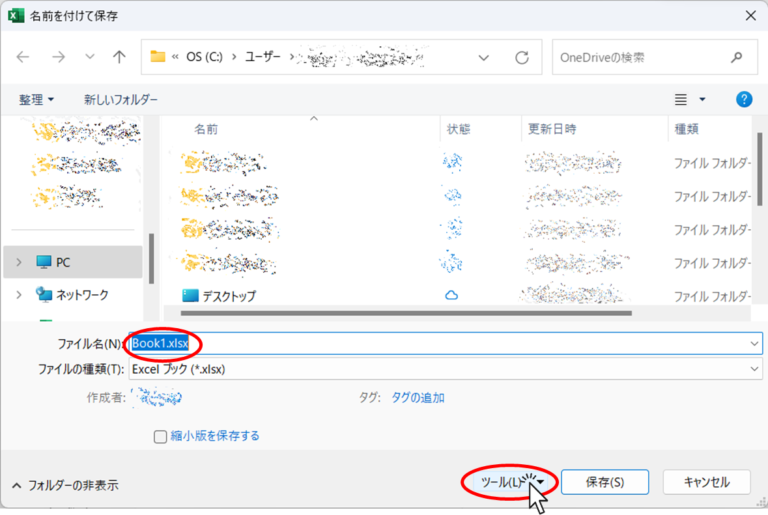Open the recent locations dropdown chevron
The image size is (768, 515).
pos(90,57)
